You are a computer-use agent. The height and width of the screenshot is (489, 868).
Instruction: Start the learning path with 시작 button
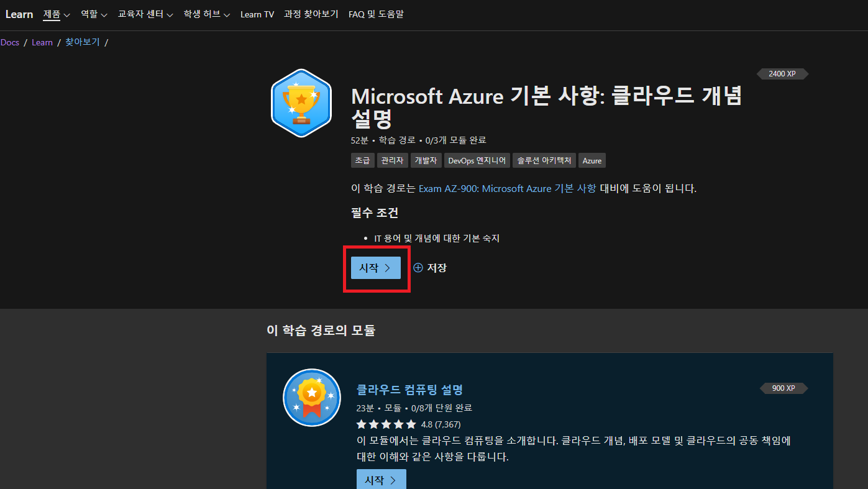click(x=376, y=268)
